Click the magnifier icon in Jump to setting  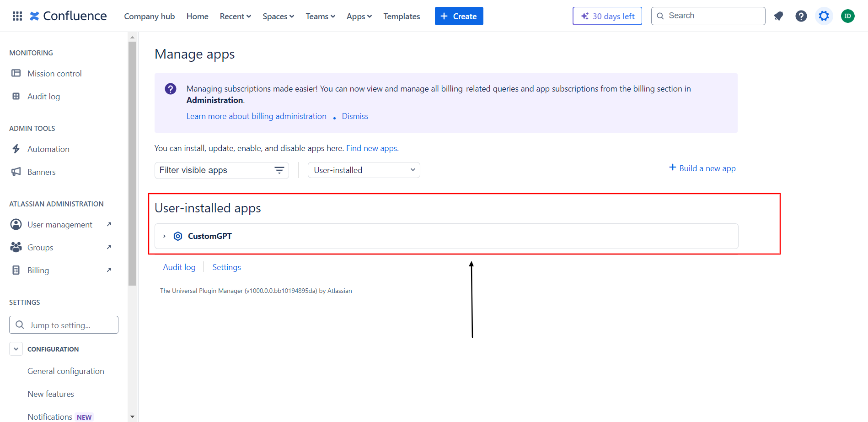(20, 325)
